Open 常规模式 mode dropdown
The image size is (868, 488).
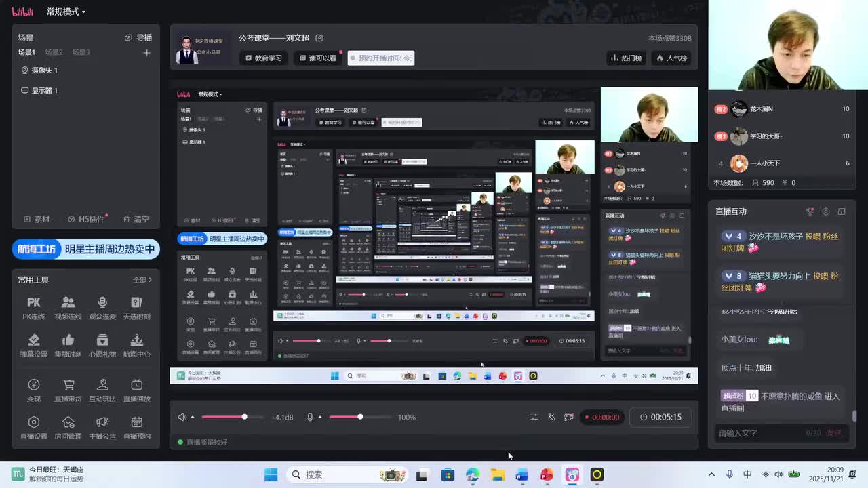click(66, 12)
